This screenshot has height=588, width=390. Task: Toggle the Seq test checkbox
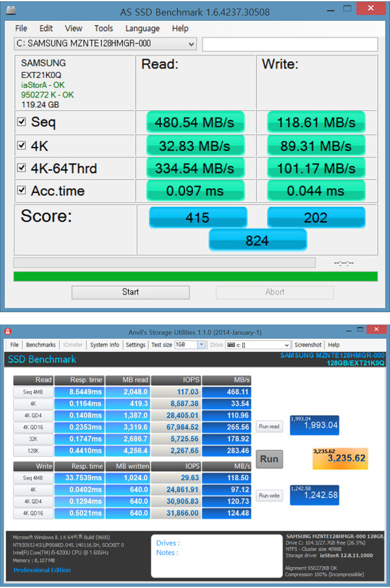(21, 122)
